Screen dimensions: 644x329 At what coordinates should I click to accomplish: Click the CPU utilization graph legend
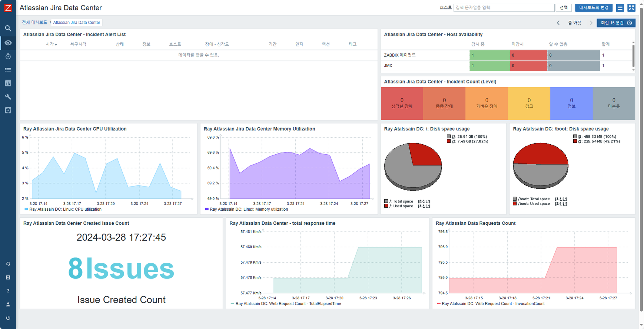pyautogui.click(x=63, y=209)
